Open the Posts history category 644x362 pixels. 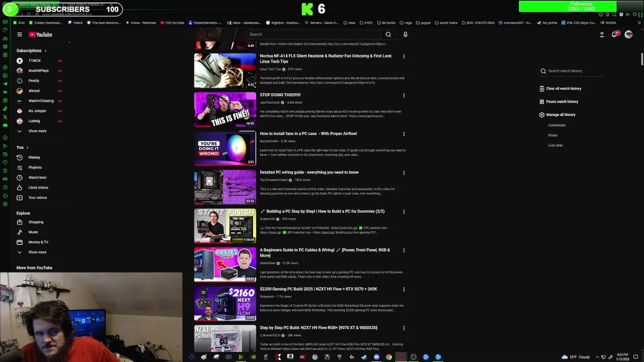553,135
